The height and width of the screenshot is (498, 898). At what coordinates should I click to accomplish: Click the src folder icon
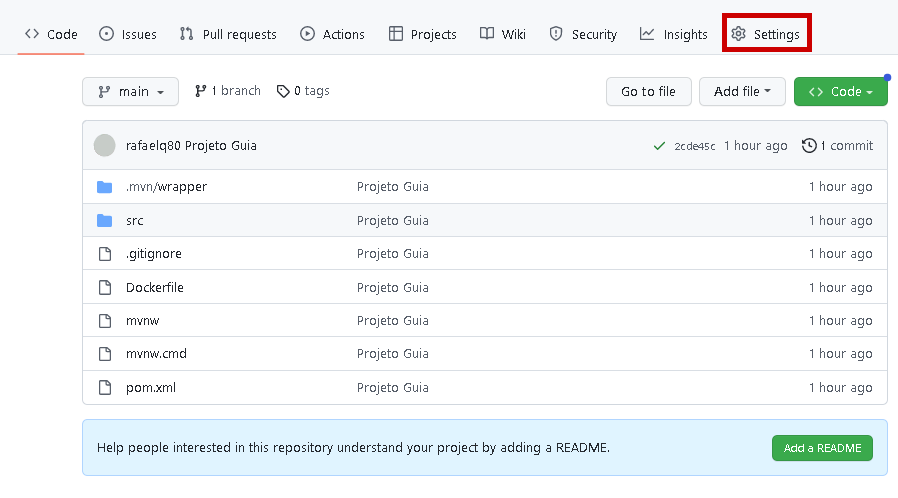tap(105, 220)
